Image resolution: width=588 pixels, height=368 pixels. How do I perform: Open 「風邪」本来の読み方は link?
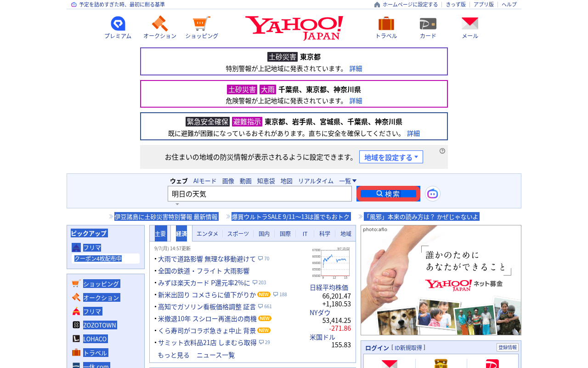point(421,217)
